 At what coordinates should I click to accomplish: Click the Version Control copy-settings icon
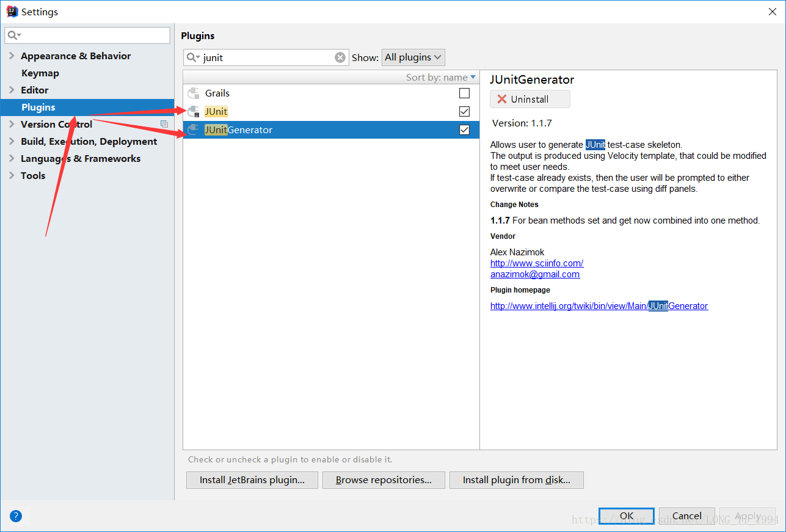164,124
